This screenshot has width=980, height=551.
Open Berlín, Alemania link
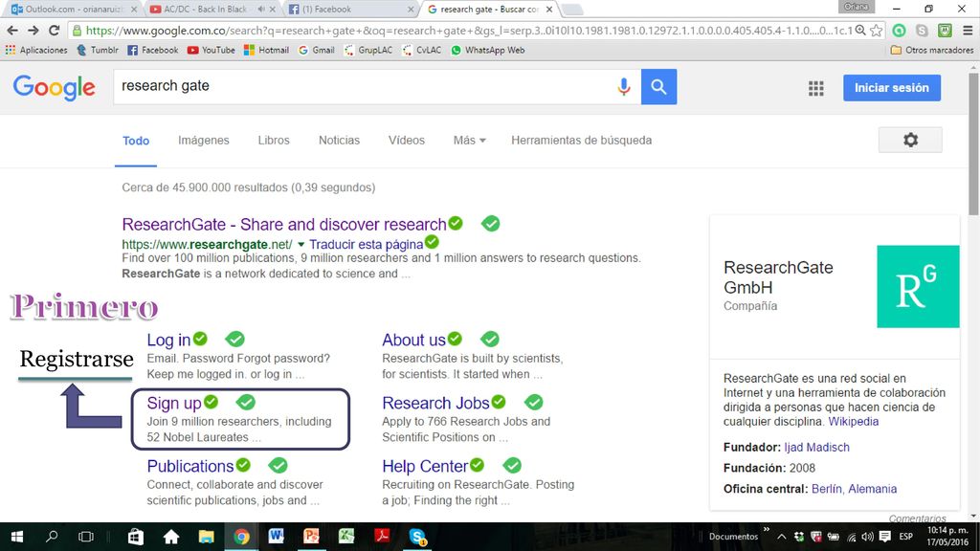[x=854, y=489]
